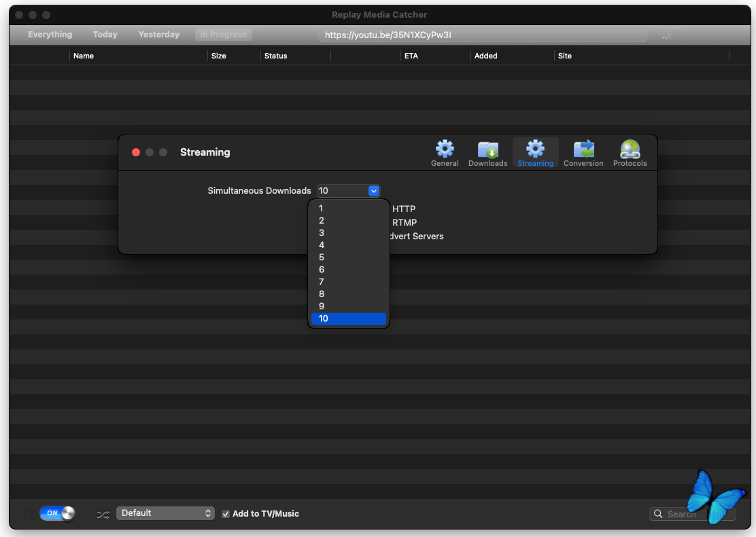The width and height of the screenshot is (756, 537).
Task: Toggle the ON monitoring switch
Action: [x=57, y=513]
